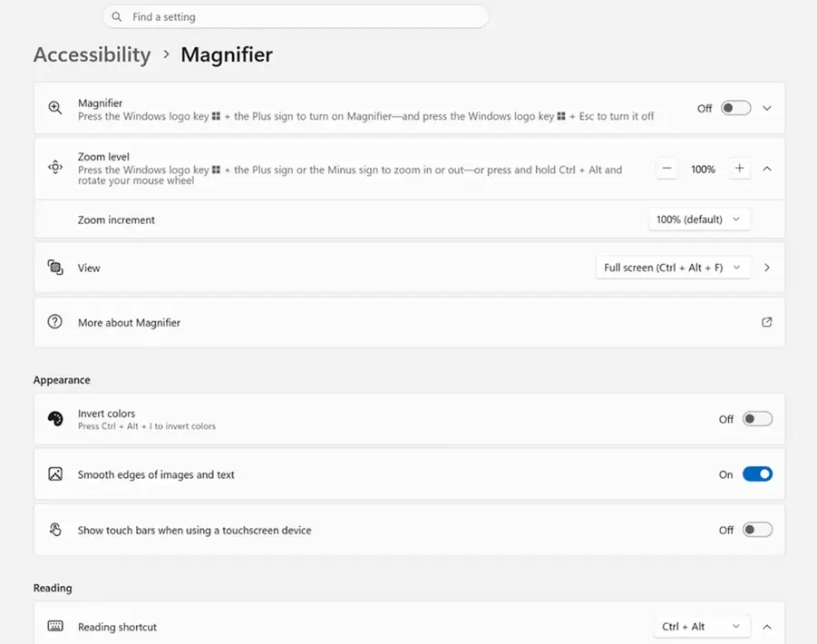Click the Invert colors palette icon

click(55, 418)
